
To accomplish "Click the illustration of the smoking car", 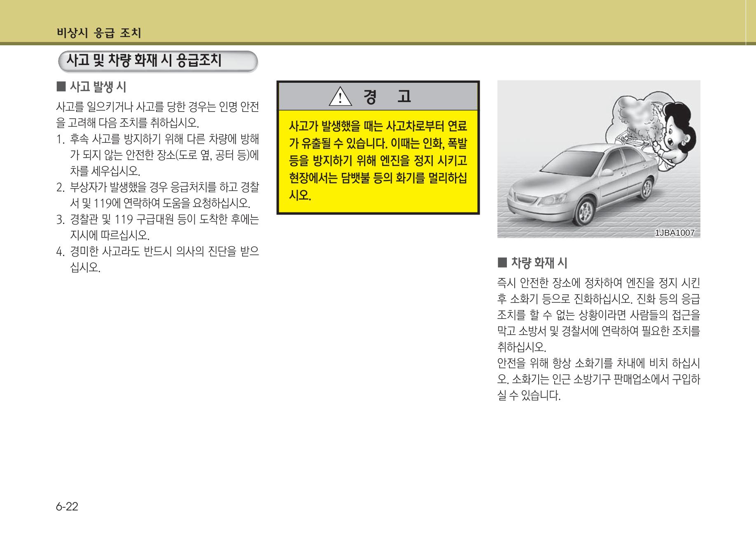I will click(x=599, y=159).
